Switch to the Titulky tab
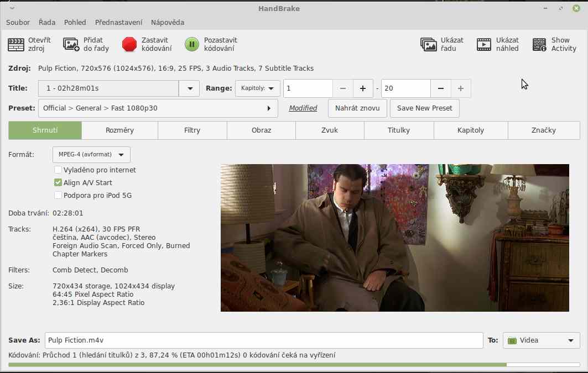This screenshot has height=373, width=588. pos(398,130)
